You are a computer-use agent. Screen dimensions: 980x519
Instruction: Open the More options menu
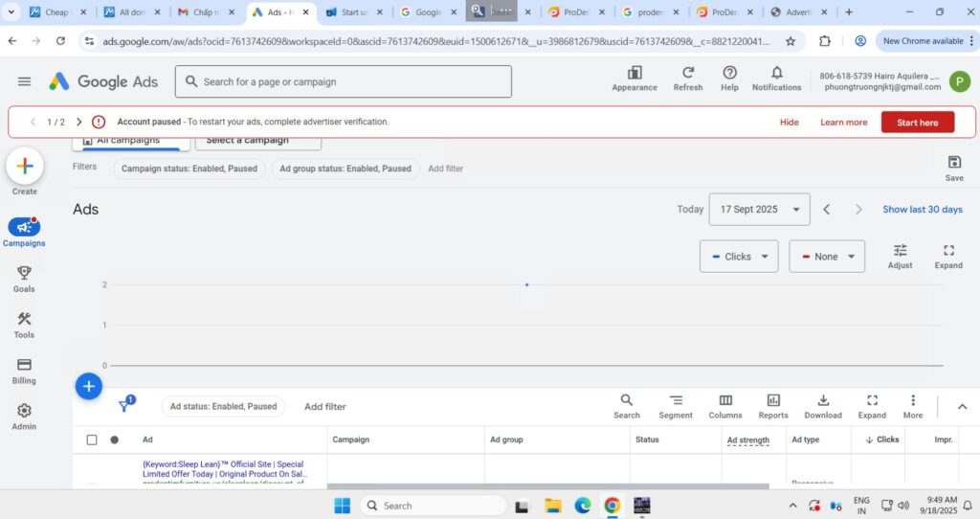pos(912,406)
